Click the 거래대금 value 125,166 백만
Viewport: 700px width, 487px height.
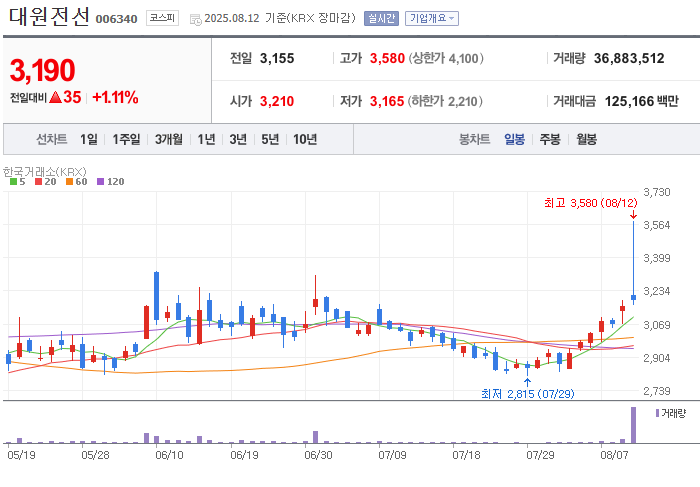[642, 101]
